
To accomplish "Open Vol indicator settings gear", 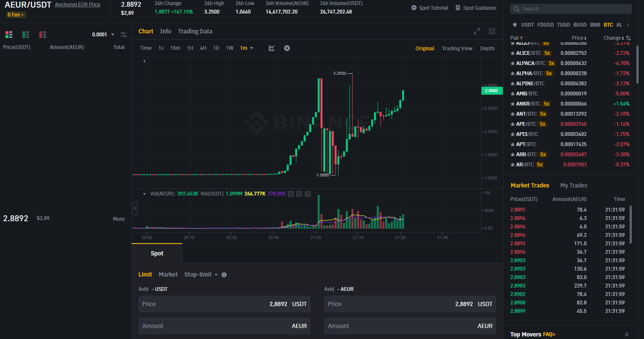I will click(x=299, y=194).
